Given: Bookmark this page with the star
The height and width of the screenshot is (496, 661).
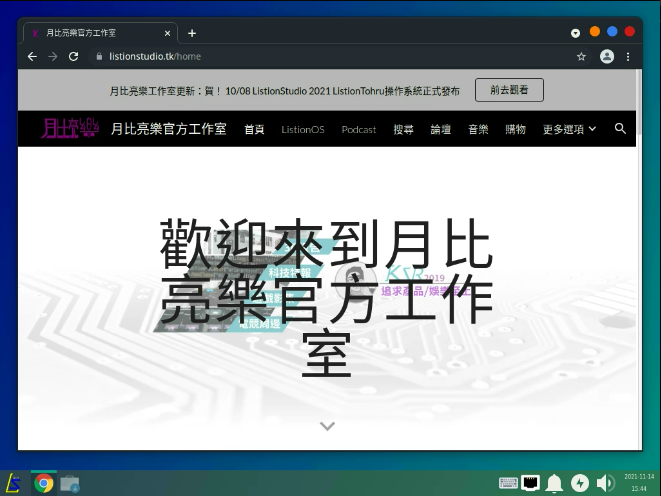Looking at the screenshot, I should (581, 56).
